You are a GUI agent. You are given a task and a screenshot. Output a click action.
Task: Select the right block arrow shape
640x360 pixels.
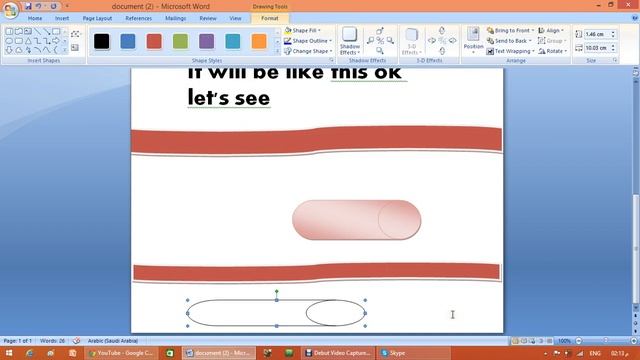(x=56, y=41)
